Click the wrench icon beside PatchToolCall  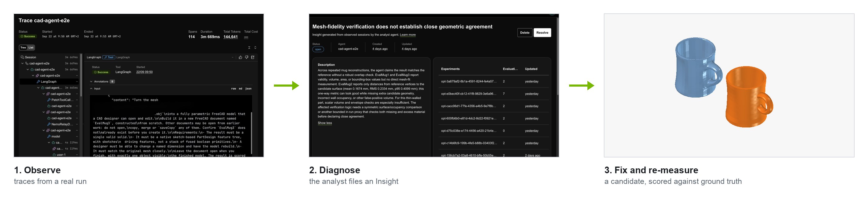pyautogui.click(x=49, y=100)
